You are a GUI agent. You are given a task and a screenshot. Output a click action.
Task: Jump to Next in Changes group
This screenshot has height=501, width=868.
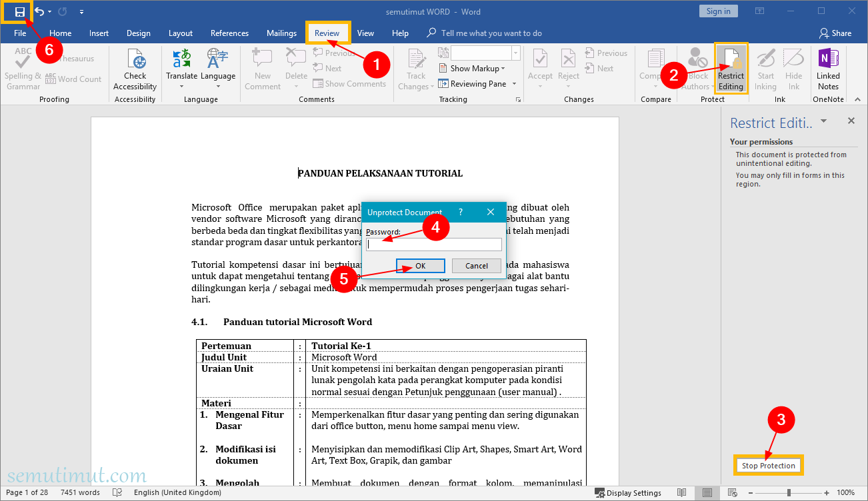(x=599, y=69)
